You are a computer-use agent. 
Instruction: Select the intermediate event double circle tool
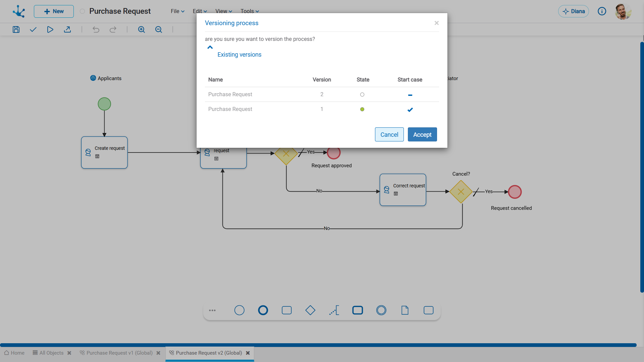point(381,310)
